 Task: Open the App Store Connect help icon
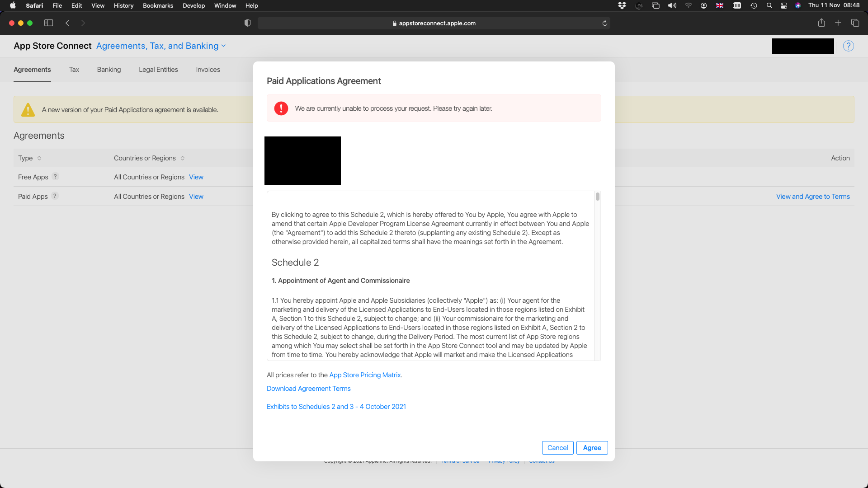point(849,46)
